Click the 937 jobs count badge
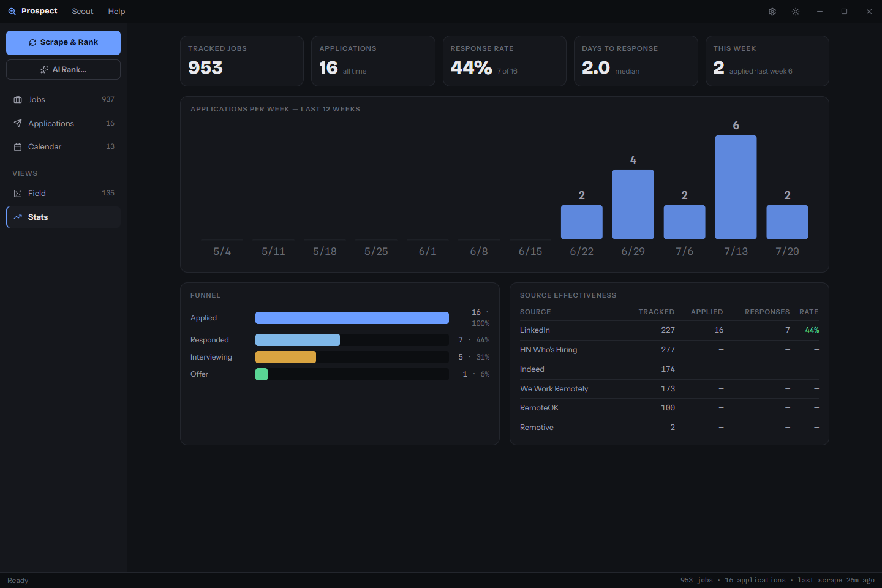 (108, 99)
